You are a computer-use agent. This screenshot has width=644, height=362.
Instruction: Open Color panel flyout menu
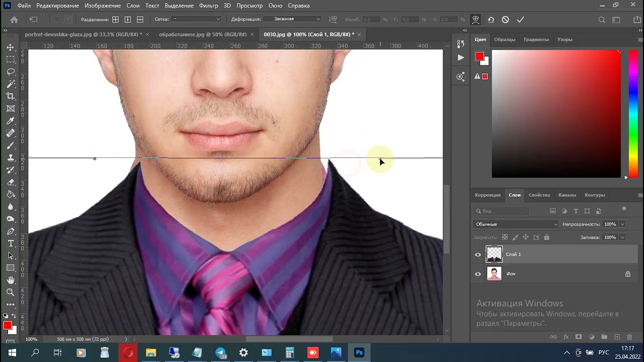[x=640, y=39]
